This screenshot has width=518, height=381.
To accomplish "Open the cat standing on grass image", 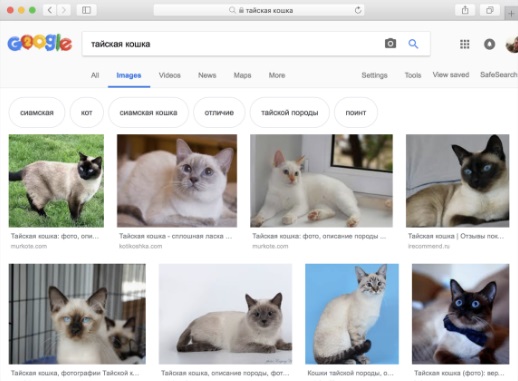I will tap(56, 181).
